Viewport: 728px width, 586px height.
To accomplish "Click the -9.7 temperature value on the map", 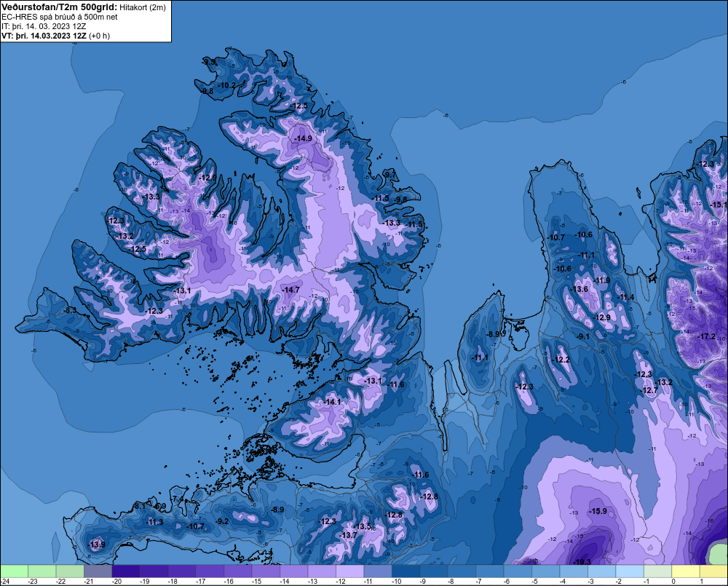I will (390, 175).
